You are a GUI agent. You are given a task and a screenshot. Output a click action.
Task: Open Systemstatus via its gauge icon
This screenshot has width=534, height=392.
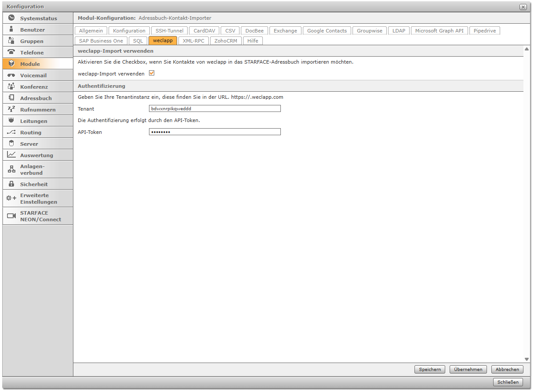click(11, 18)
